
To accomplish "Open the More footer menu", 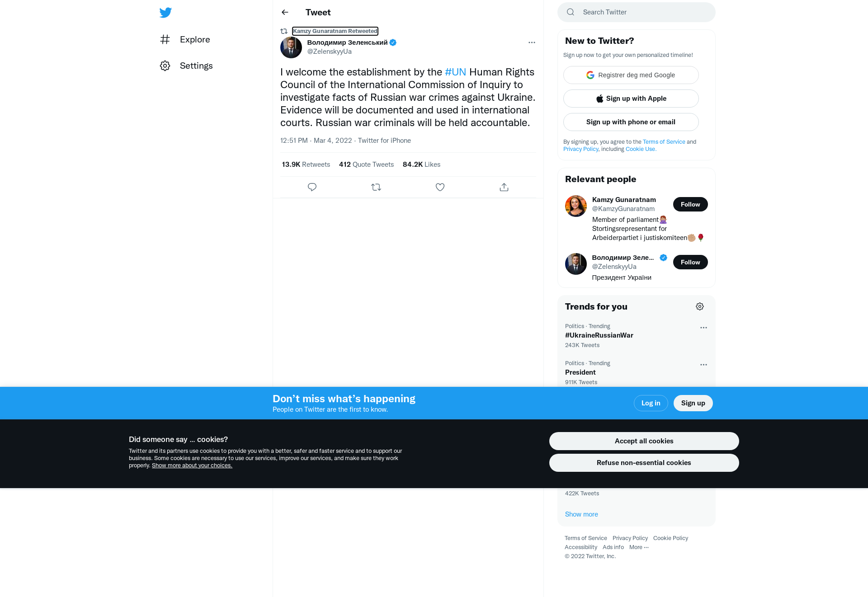I will pyautogui.click(x=639, y=547).
